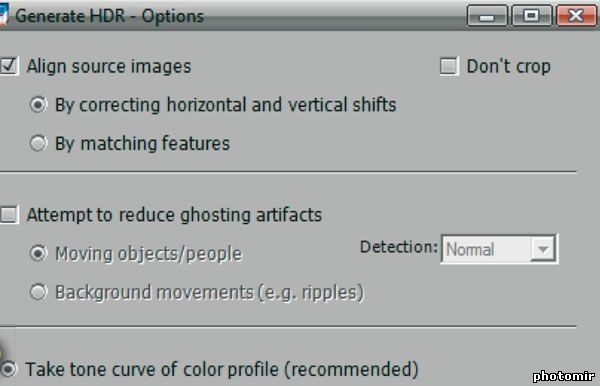Uncheck the Align source images checkbox
Screen dimensions: 600x386
(x=9, y=66)
